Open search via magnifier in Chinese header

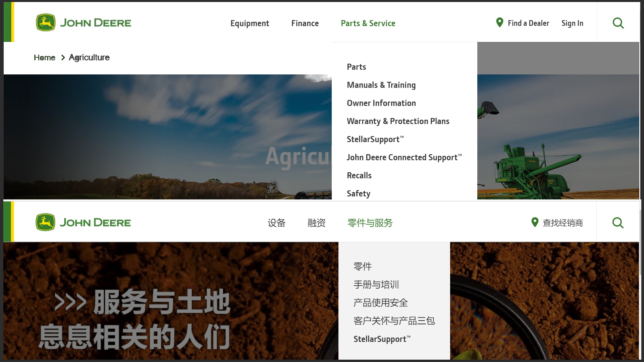(618, 223)
